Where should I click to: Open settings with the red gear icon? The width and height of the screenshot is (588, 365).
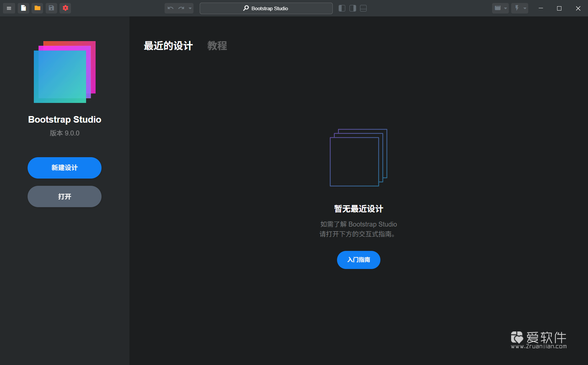tap(65, 8)
